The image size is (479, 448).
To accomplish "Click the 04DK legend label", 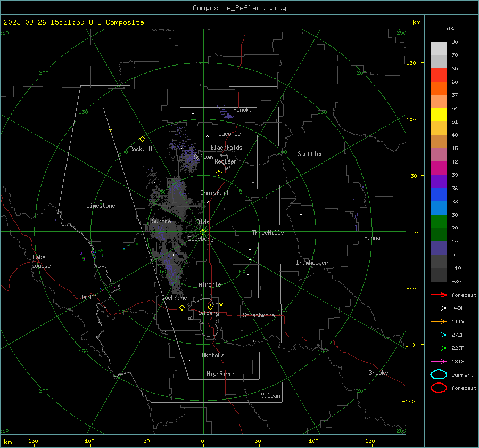I will pyautogui.click(x=458, y=308).
